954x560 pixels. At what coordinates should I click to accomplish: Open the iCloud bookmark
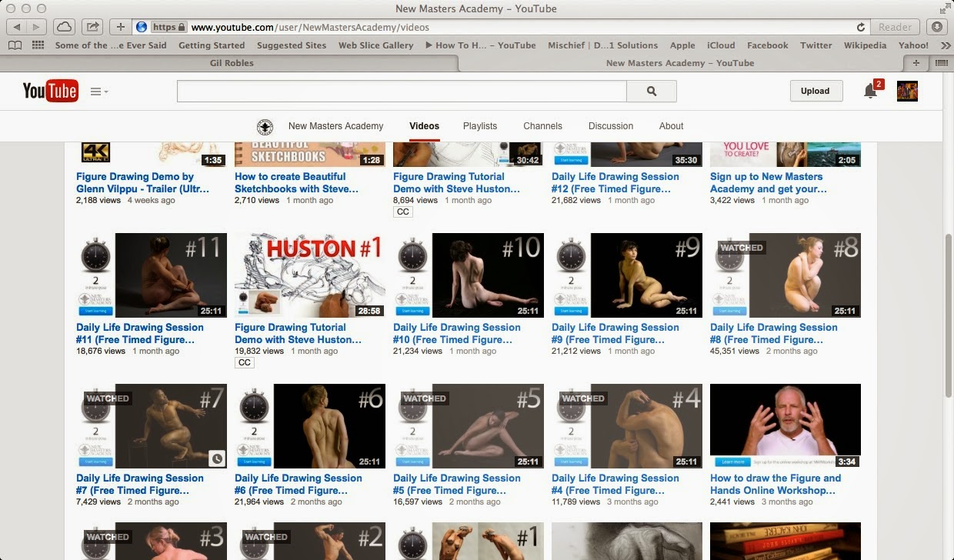pos(721,45)
